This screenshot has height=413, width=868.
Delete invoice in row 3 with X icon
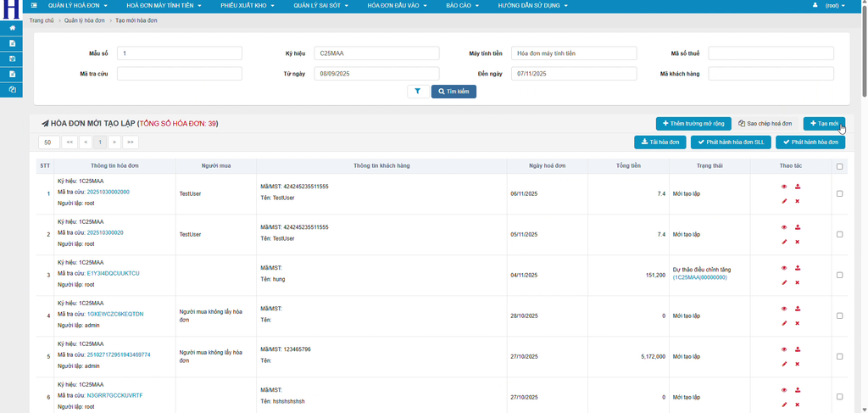(x=798, y=282)
